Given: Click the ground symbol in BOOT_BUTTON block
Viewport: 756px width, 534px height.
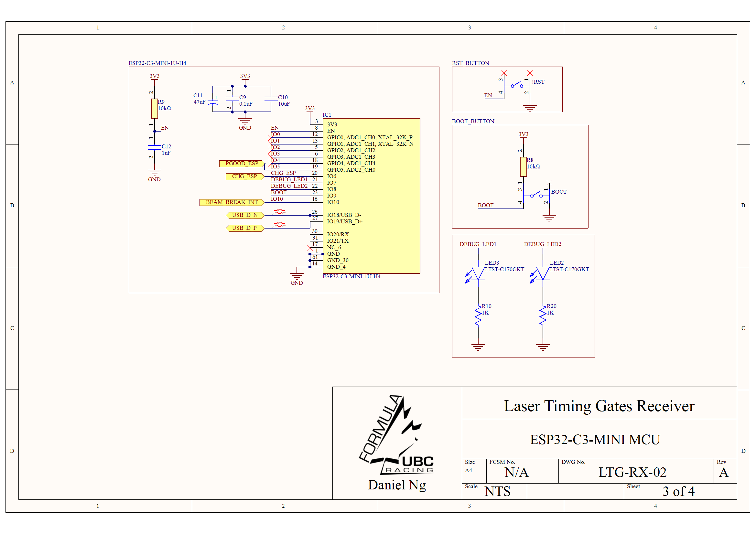Looking at the screenshot, I should (x=550, y=218).
